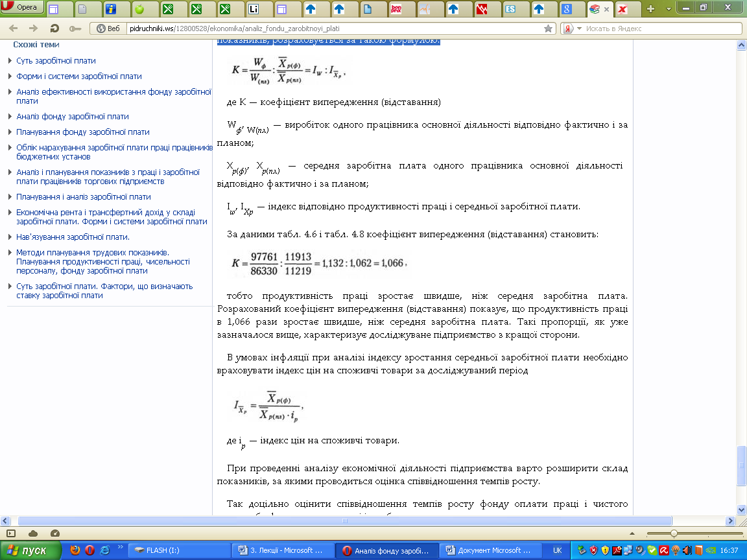Expand arrow beside 'Планування фонду заробітної плати'
This screenshot has width=747, height=560.
[10, 132]
